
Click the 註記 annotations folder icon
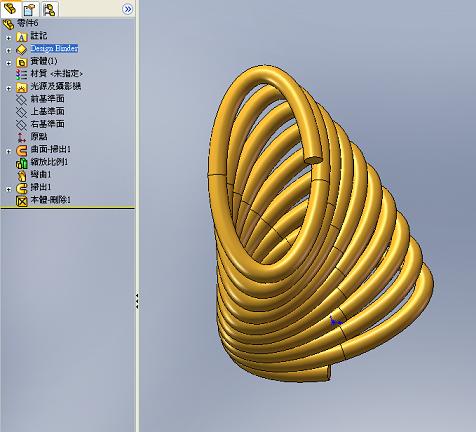(x=22, y=37)
